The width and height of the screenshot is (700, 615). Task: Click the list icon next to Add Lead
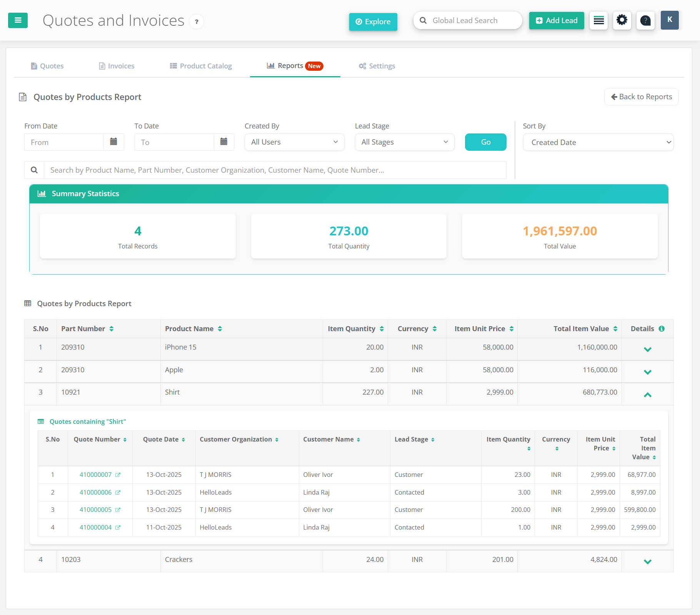tap(598, 20)
